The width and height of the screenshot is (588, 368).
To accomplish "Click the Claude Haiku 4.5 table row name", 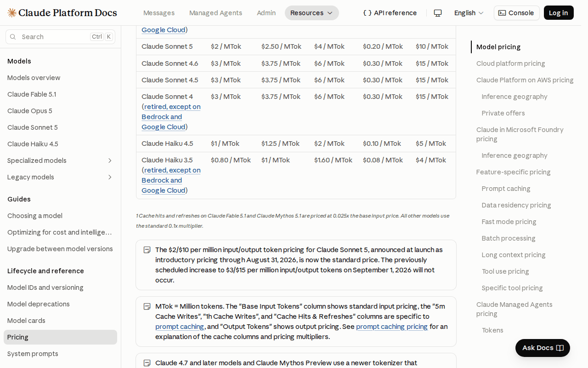I will (167, 144).
